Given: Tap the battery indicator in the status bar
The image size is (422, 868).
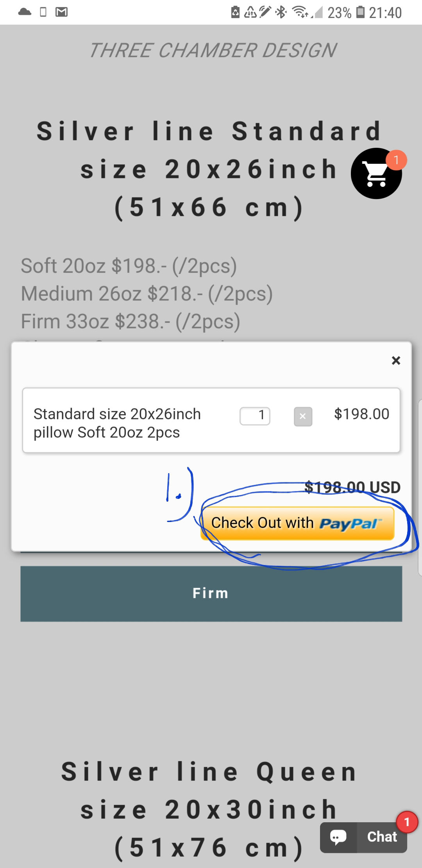Looking at the screenshot, I should (360, 12).
